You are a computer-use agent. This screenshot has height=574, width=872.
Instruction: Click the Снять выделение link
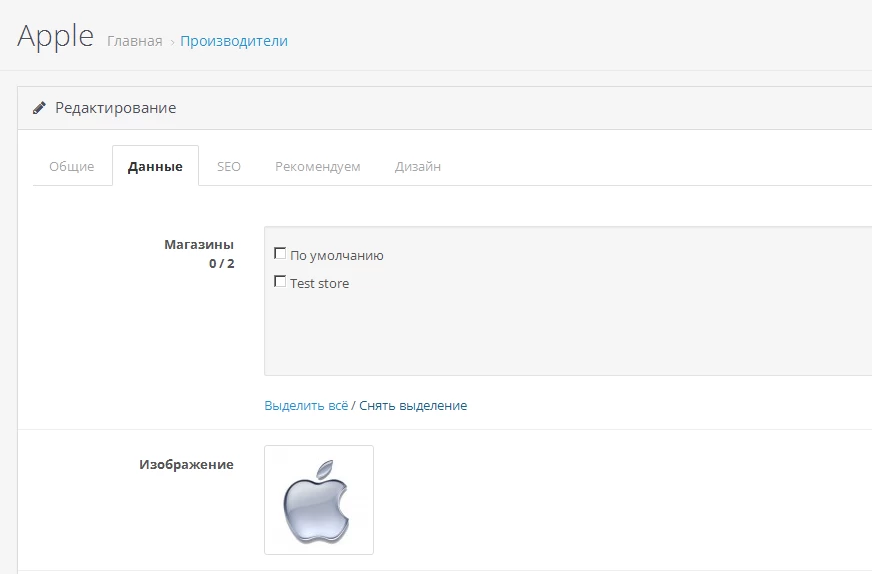pos(413,405)
